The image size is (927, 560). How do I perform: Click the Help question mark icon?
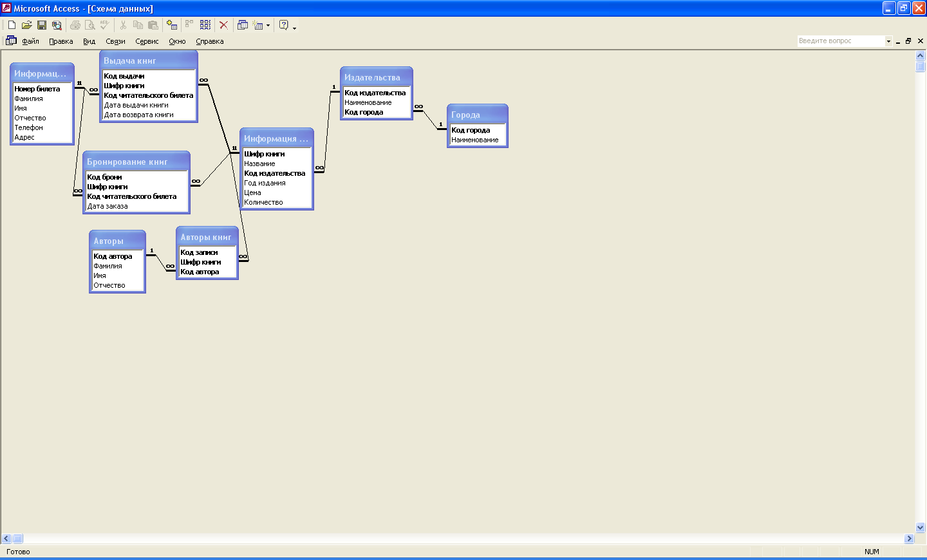pos(284,25)
